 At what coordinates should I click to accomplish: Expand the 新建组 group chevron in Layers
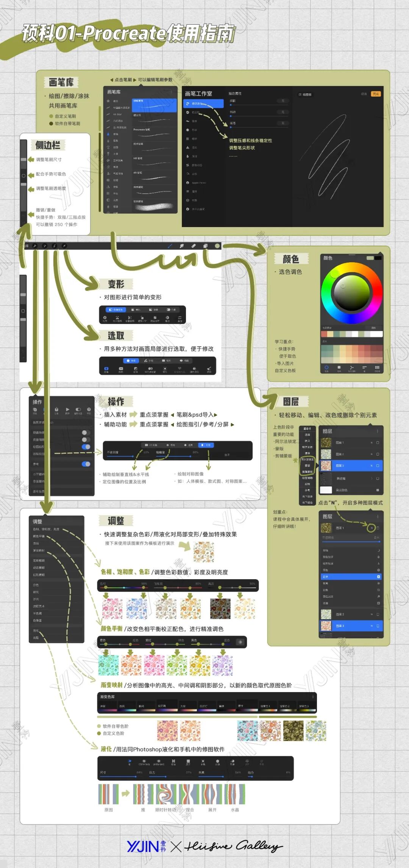click(x=372, y=478)
